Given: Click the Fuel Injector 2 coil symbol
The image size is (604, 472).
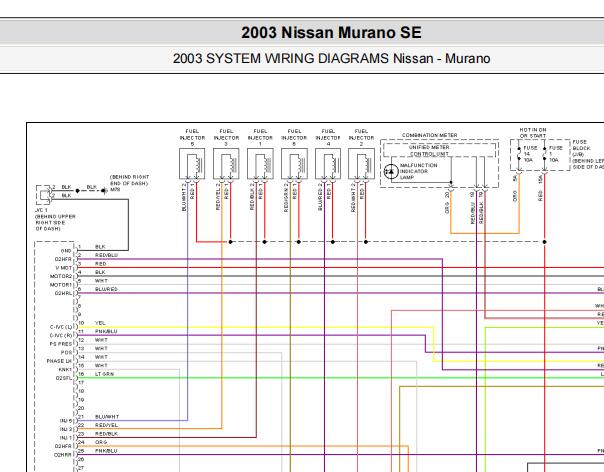Looking at the screenshot, I should (x=361, y=164).
